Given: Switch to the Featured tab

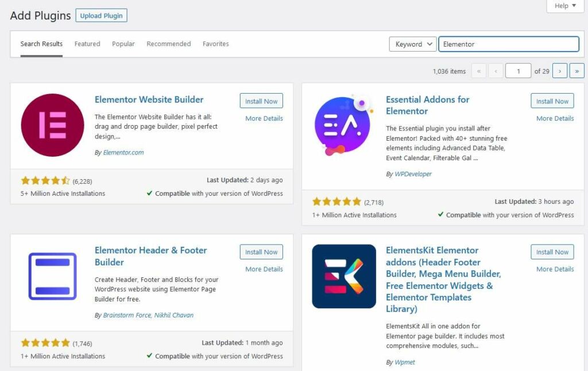Looking at the screenshot, I should click(x=87, y=44).
